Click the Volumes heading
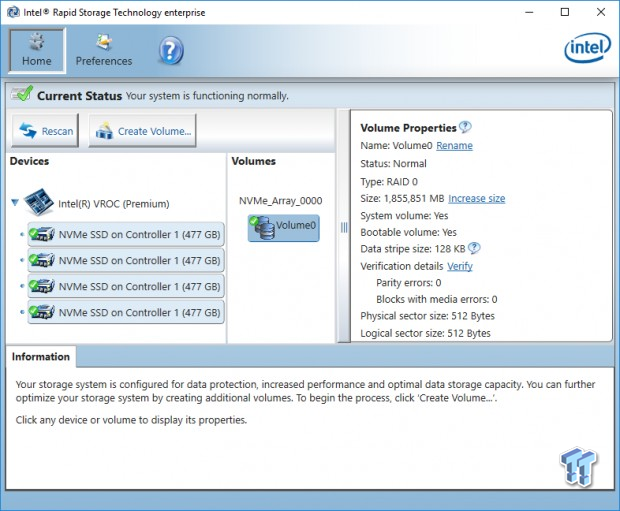The image size is (620, 511). coord(253,161)
